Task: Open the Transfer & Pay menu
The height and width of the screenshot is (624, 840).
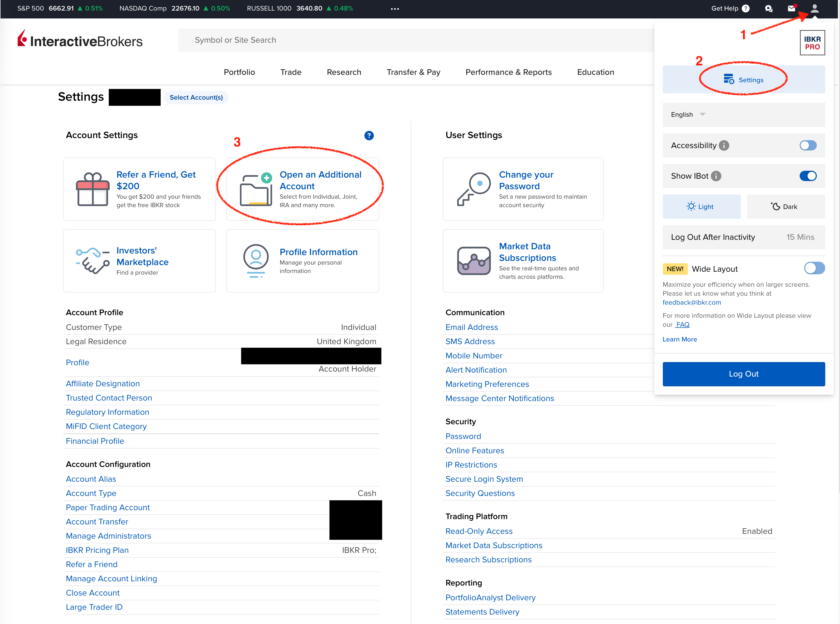Action: tap(413, 72)
